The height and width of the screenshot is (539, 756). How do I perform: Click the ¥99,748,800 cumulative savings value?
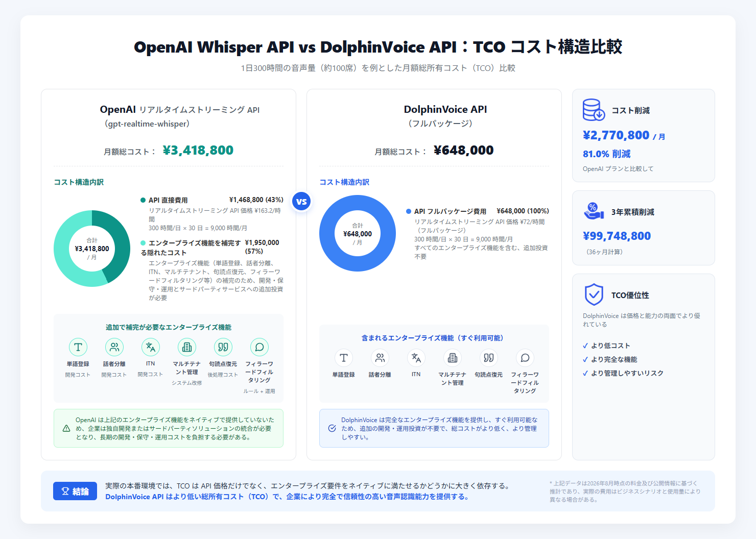pos(617,236)
